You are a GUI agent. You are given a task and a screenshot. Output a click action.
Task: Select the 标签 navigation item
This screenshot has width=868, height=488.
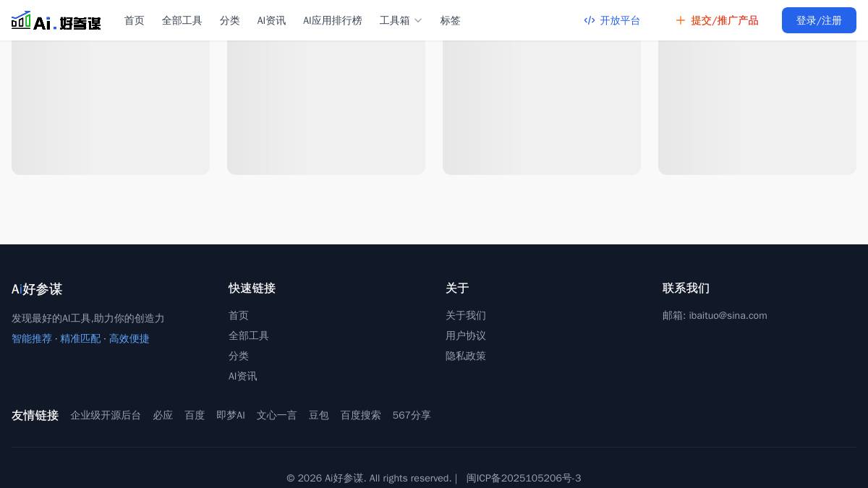tap(450, 20)
